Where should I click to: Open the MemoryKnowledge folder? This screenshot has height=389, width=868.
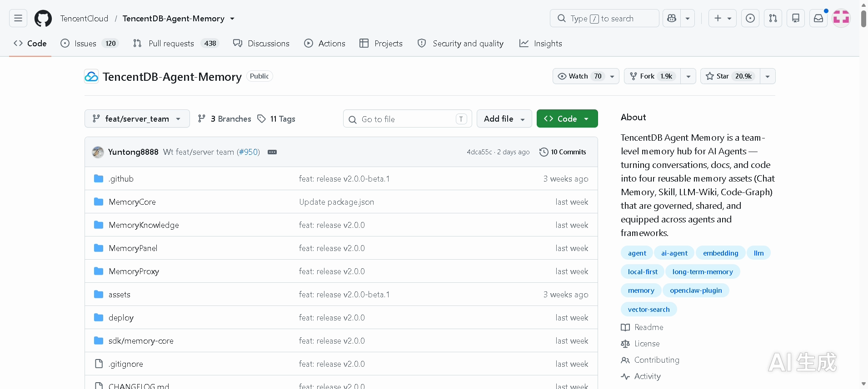pyautogui.click(x=144, y=225)
